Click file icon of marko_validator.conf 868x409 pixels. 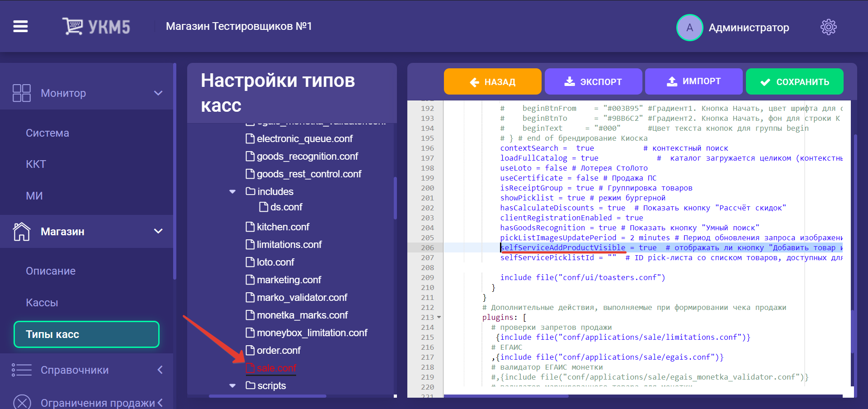(x=250, y=297)
